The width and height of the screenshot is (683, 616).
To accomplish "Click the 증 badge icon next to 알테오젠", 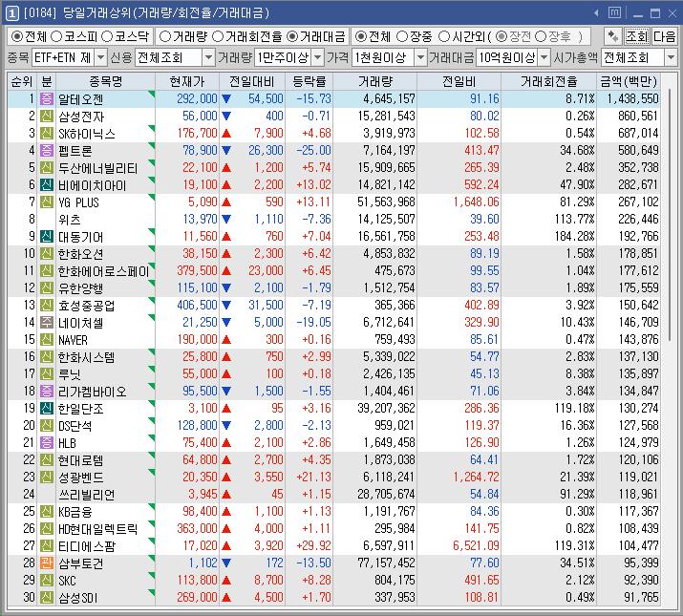I will [47, 99].
